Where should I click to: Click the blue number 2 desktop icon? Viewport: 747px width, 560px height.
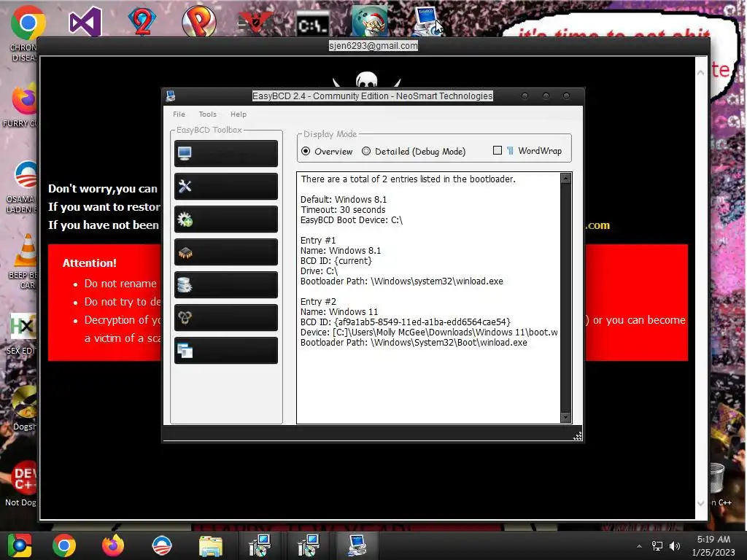pos(142,22)
